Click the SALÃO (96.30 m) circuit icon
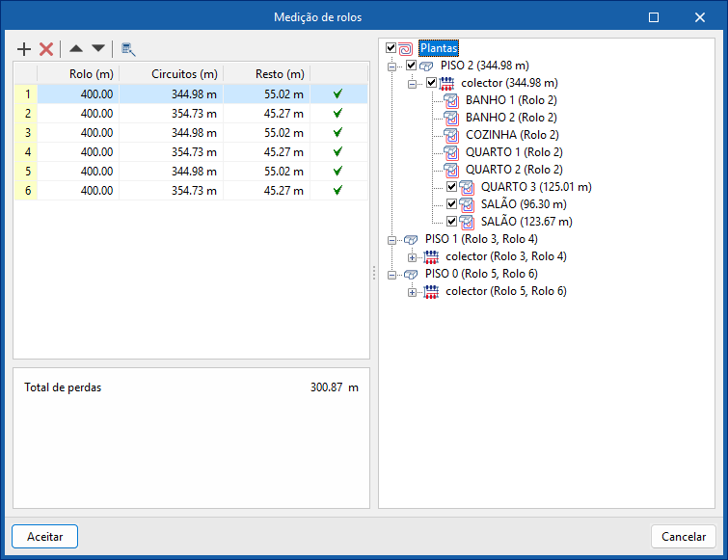 [x=467, y=204]
